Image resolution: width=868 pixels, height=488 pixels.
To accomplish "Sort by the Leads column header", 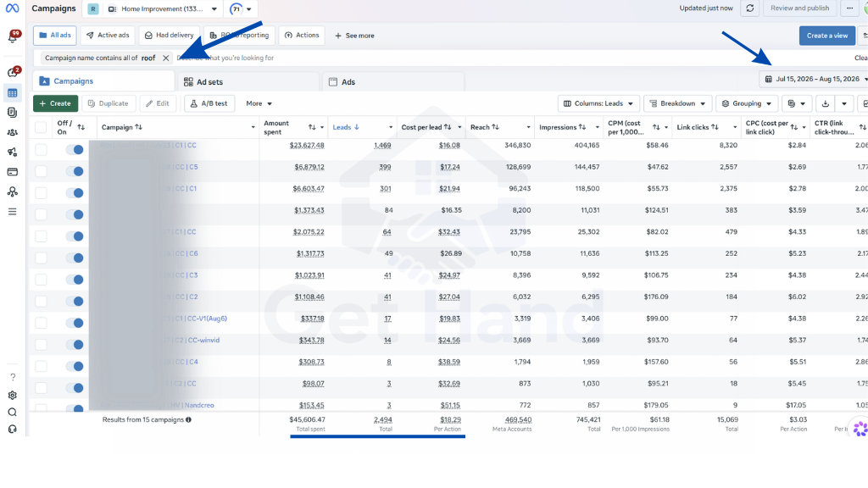I will tap(346, 127).
